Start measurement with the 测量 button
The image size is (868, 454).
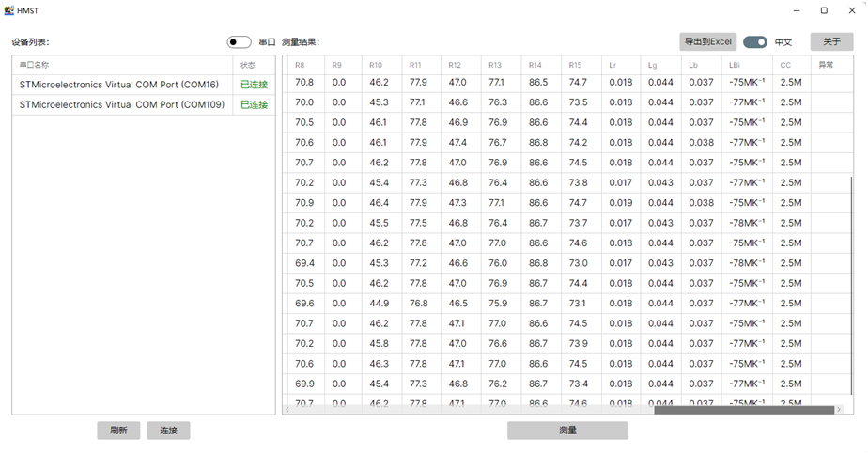(x=567, y=430)
